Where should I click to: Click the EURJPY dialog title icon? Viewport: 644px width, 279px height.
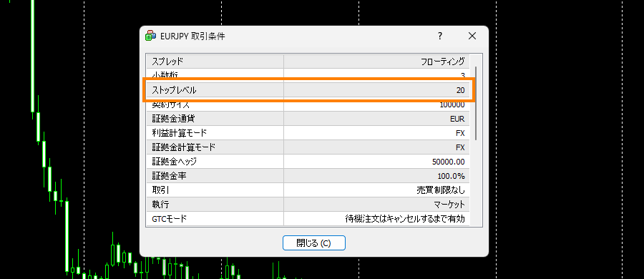tap(151, 36)
